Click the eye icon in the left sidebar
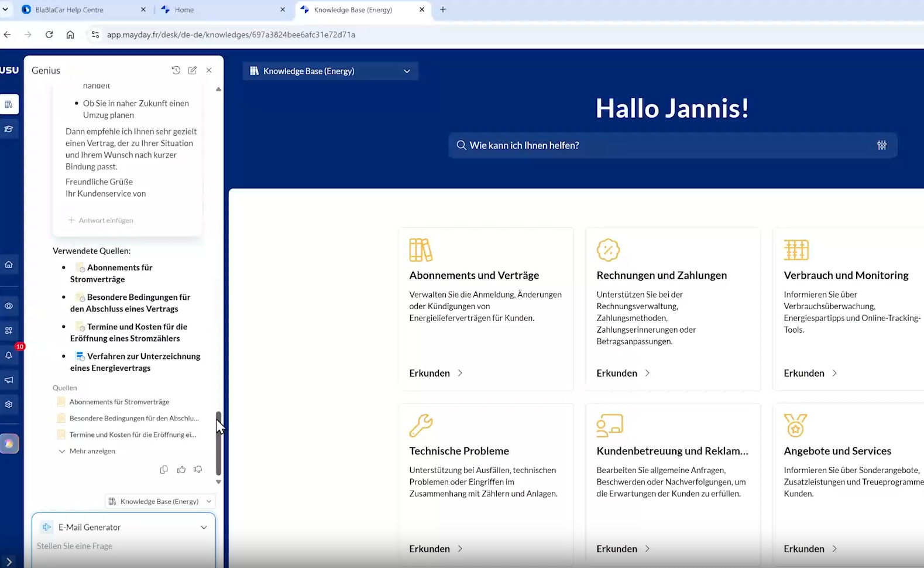The image size is (924, 568). pos(9,306)
